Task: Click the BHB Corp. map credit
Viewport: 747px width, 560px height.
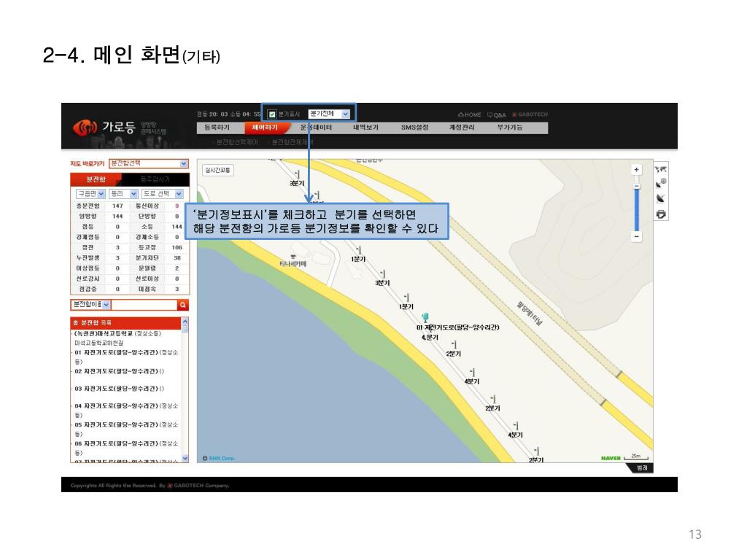Action: [x=219, y=458]
